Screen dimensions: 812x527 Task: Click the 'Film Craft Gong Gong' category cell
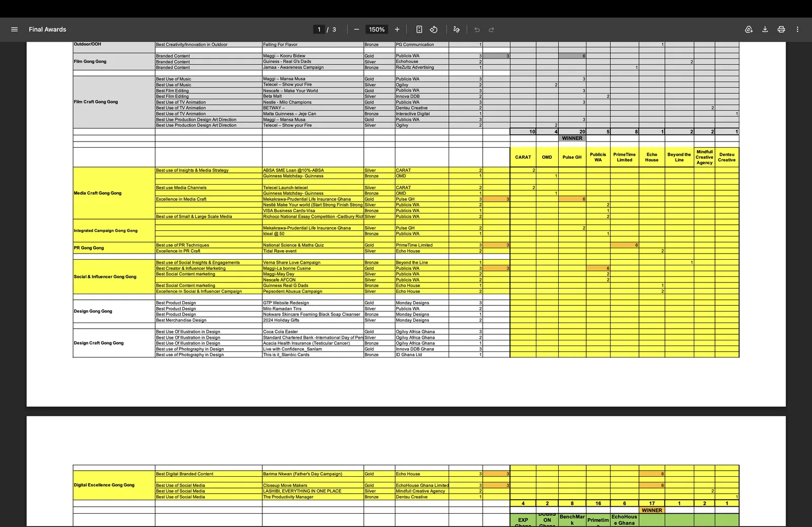point(114,102)
